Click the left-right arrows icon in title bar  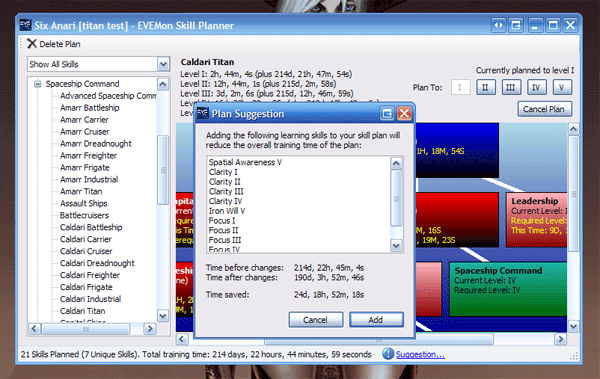[498, 26]
